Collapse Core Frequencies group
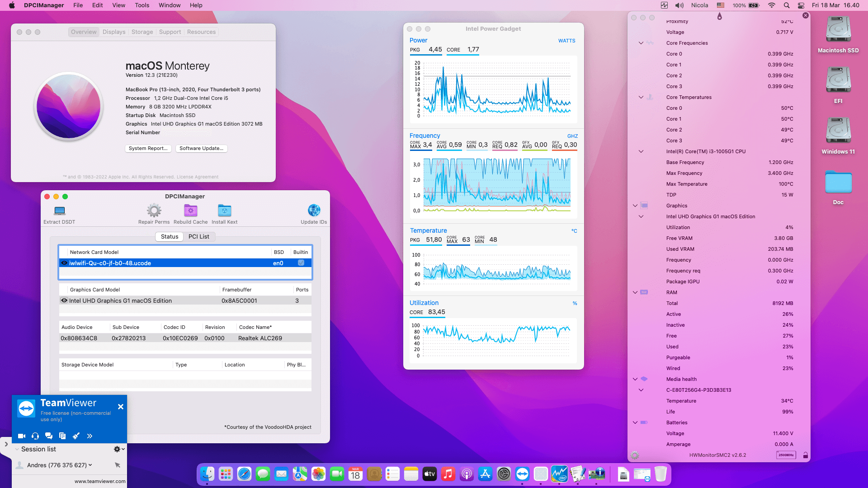Image resolution: width=868 pixels, height=488 pixels. click(x=641, y=43)
